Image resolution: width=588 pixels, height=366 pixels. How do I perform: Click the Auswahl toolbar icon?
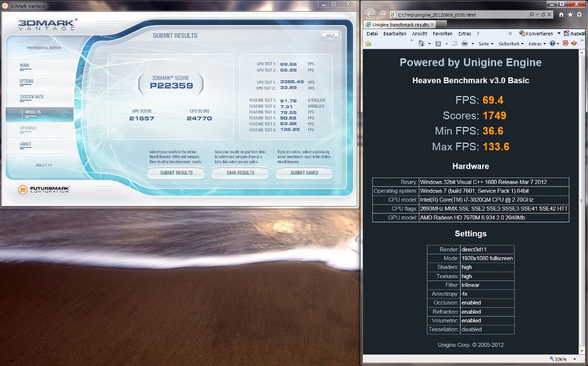point(567,33)
